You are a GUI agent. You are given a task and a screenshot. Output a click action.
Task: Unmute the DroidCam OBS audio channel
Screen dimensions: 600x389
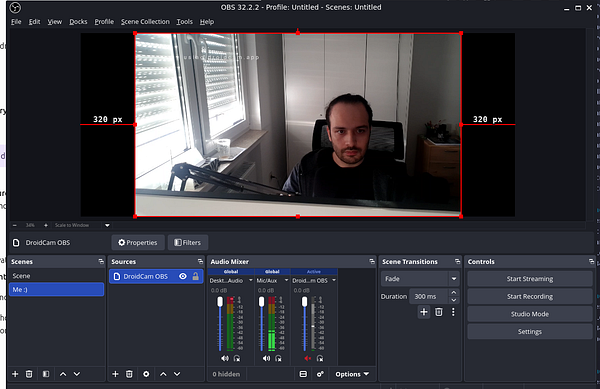[x=308, y=358]
